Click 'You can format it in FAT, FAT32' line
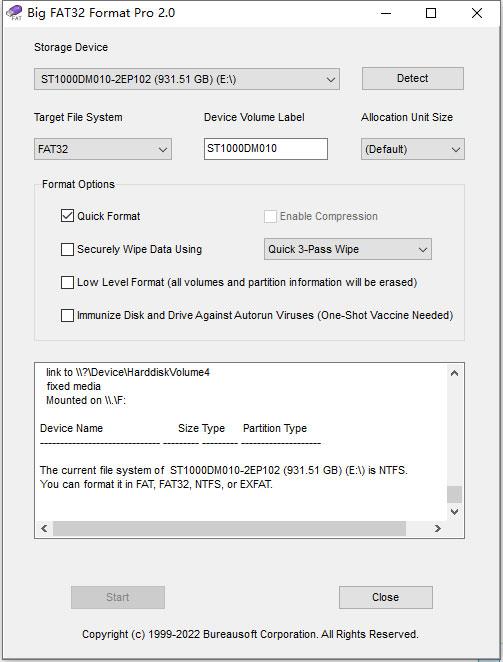This screenshot has width=503, height=662. (x=156, y=484)
